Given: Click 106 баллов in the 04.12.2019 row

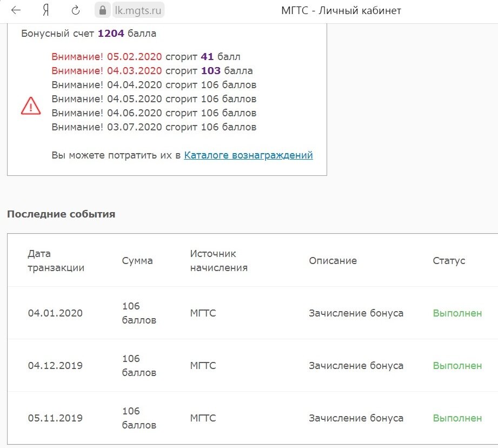Looking at the screenshot, I should tap(139, 365).
